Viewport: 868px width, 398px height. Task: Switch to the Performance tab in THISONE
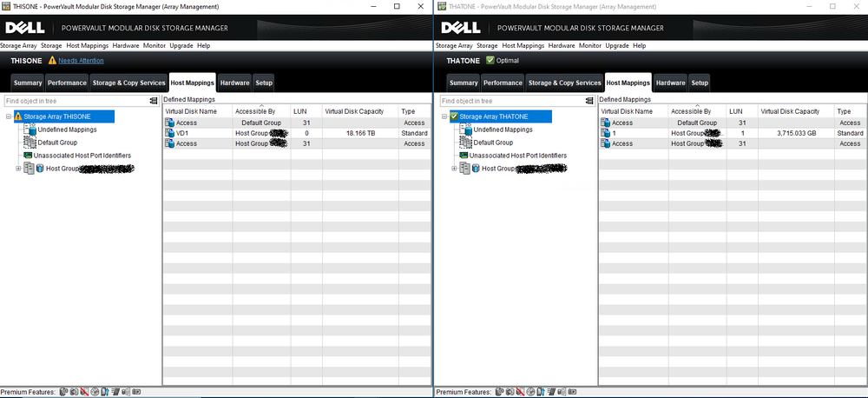[67, 83]
